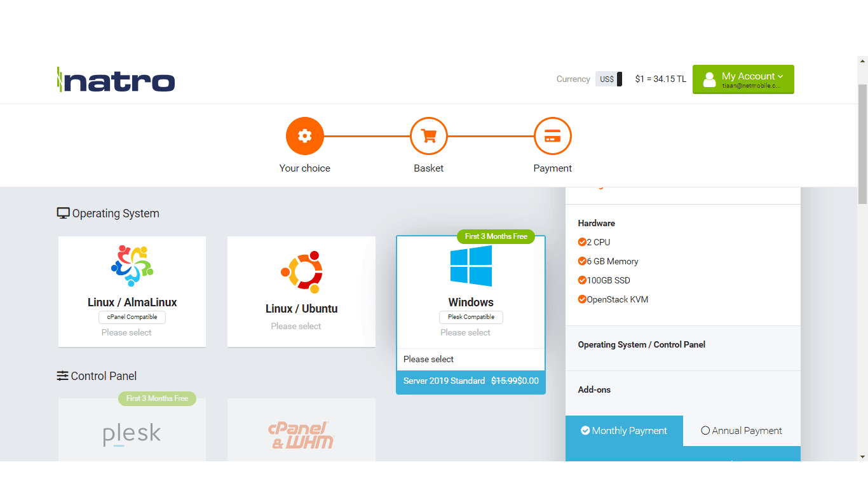Click the Basket step label
The width and height of the screenshot is (868, 488).
pyautogui.click(x=429, y=168)
